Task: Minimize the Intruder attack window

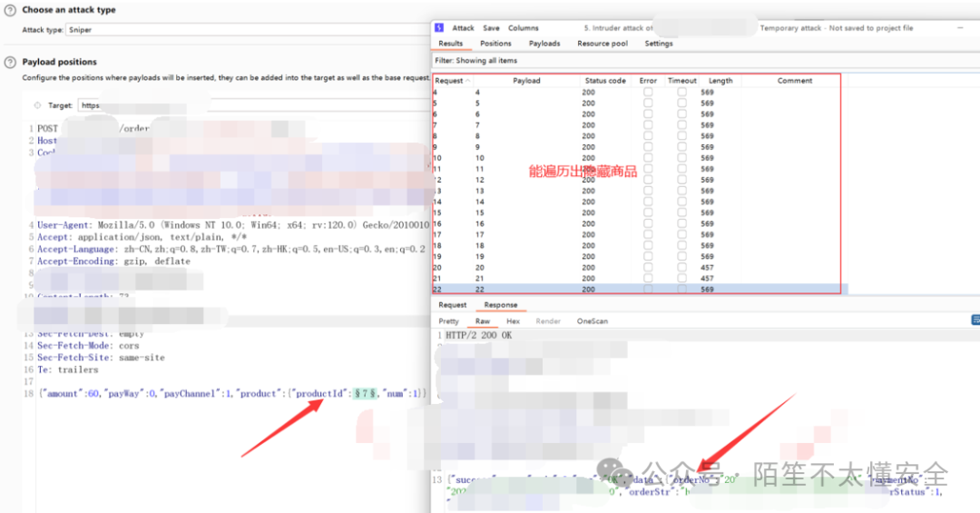Action: 960,28
